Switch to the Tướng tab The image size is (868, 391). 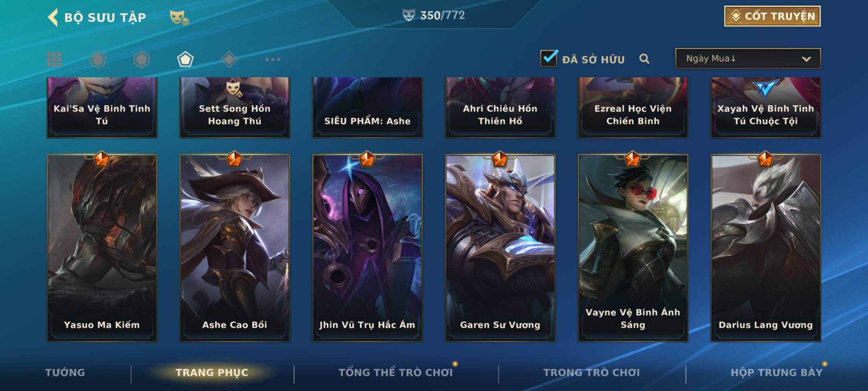(x=65, y=373)
